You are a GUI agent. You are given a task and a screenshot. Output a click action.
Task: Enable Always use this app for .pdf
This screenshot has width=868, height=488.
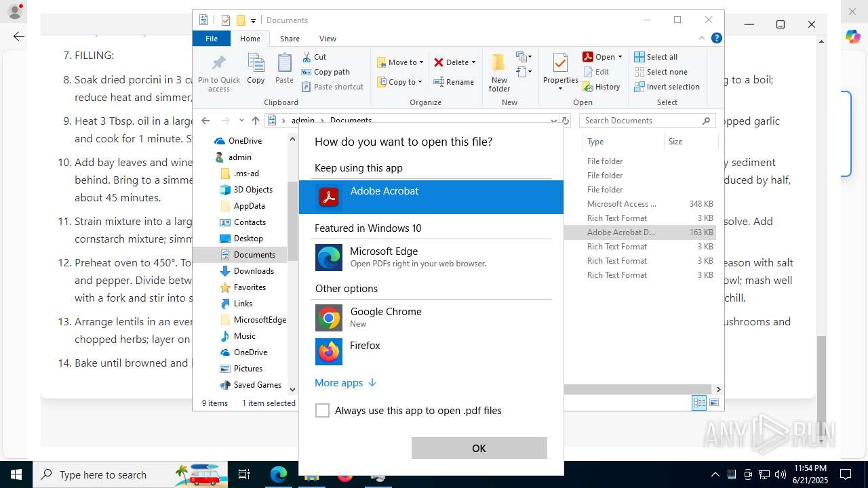pos(322,411)
